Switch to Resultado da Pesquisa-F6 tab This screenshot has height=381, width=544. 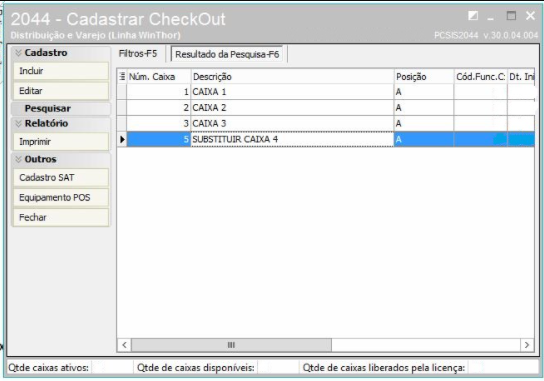point(227,54)
